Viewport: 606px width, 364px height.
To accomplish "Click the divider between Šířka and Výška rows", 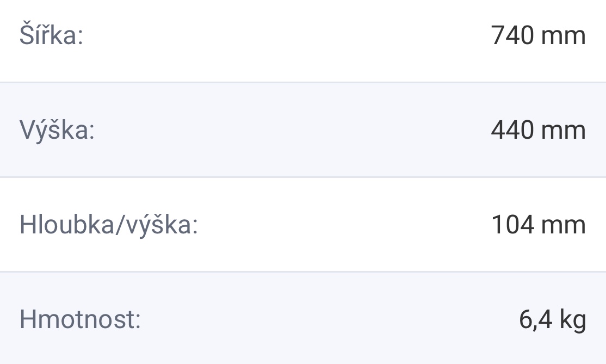I will 303,83.
